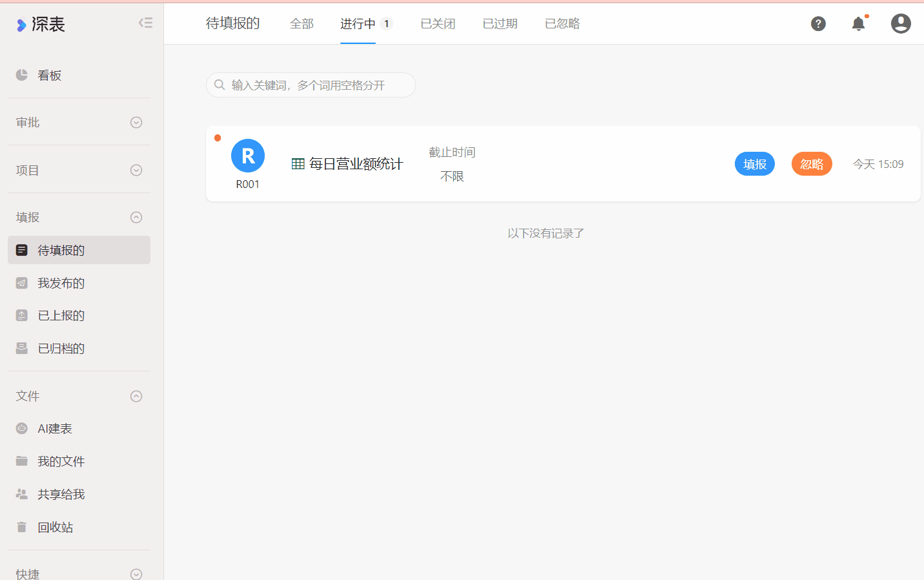Open the notifications bell icon
The image size is (924, 580).
click(858, 24)
